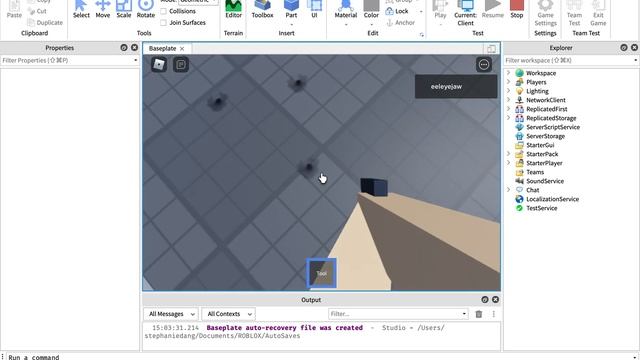The width and height of the screenshot is (640, 360).
Task: Select ServerScriptService in Explorer
Action: 553,127
